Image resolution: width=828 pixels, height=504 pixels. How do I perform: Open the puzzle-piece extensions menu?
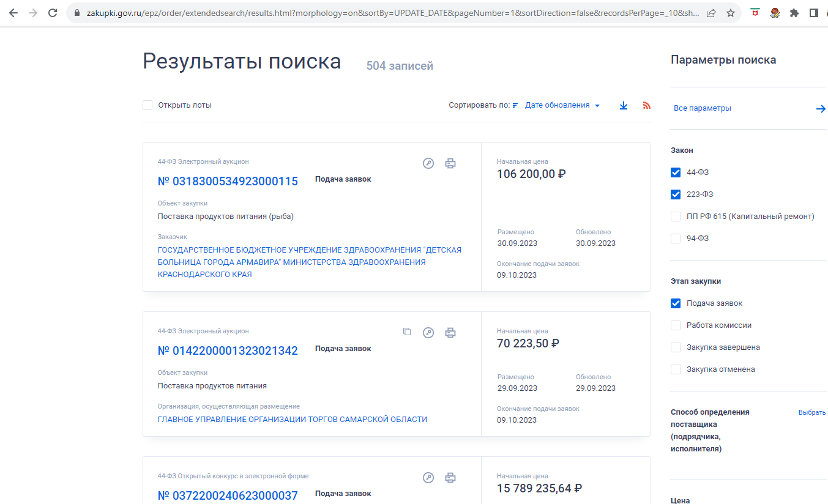794,13
